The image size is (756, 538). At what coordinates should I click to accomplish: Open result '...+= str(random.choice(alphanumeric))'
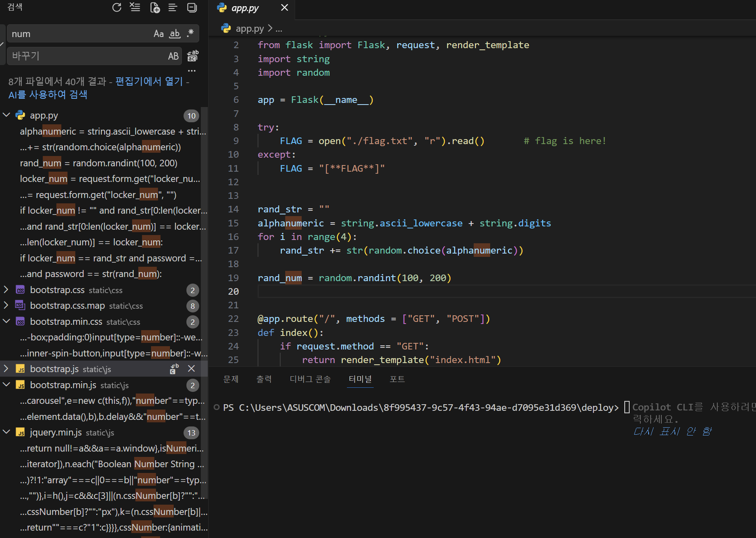click(100, 147)
